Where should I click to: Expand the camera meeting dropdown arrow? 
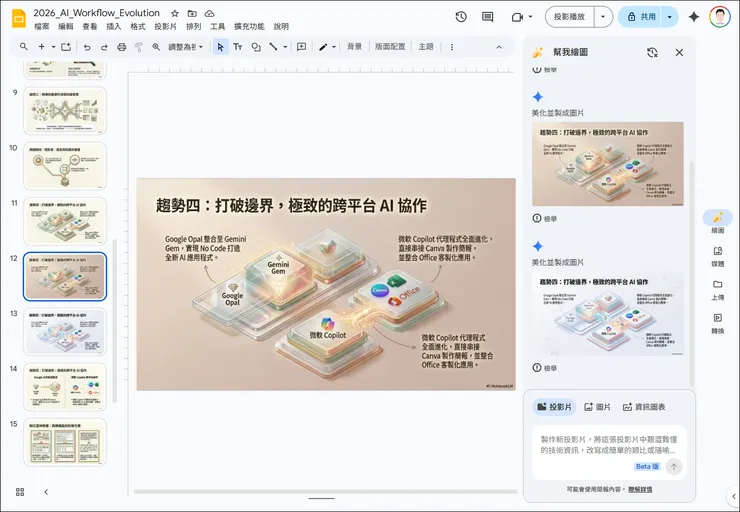[530, 17]
